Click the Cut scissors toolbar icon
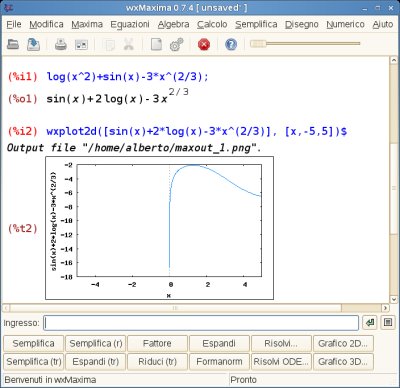This screenshot has width=400, height=388. 129,44
